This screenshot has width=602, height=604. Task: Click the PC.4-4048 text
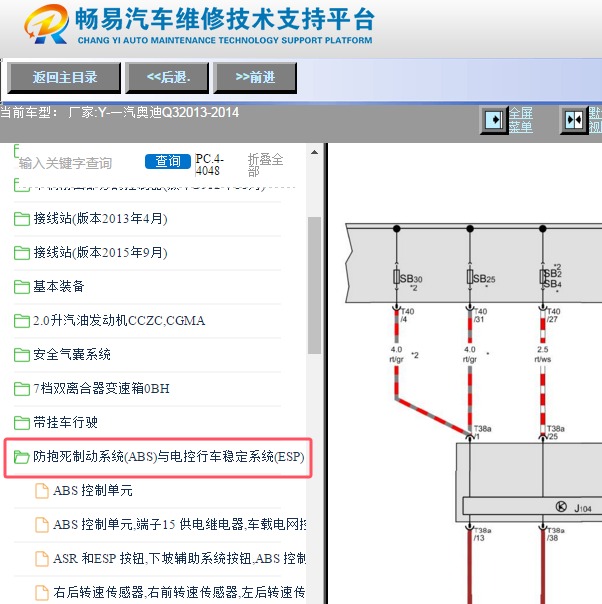209,164
